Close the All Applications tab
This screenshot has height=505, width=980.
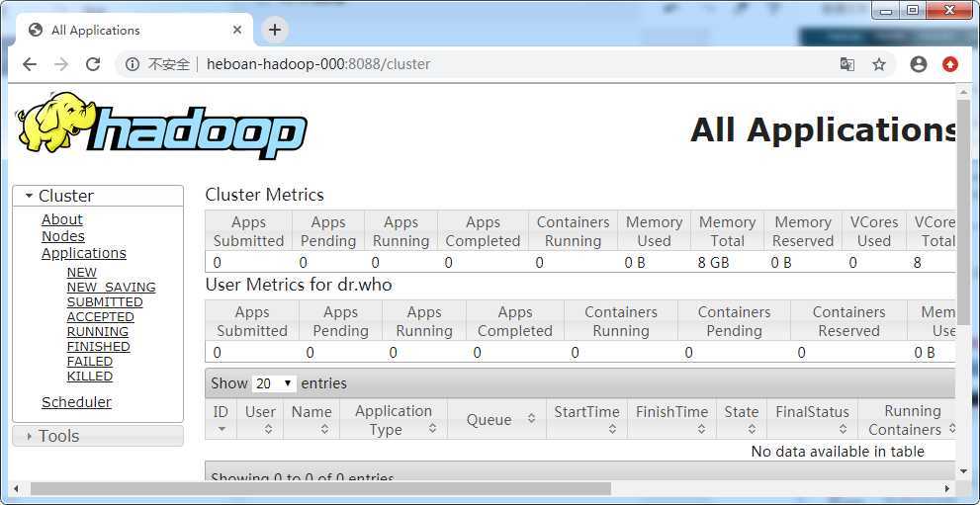[237, 30]
